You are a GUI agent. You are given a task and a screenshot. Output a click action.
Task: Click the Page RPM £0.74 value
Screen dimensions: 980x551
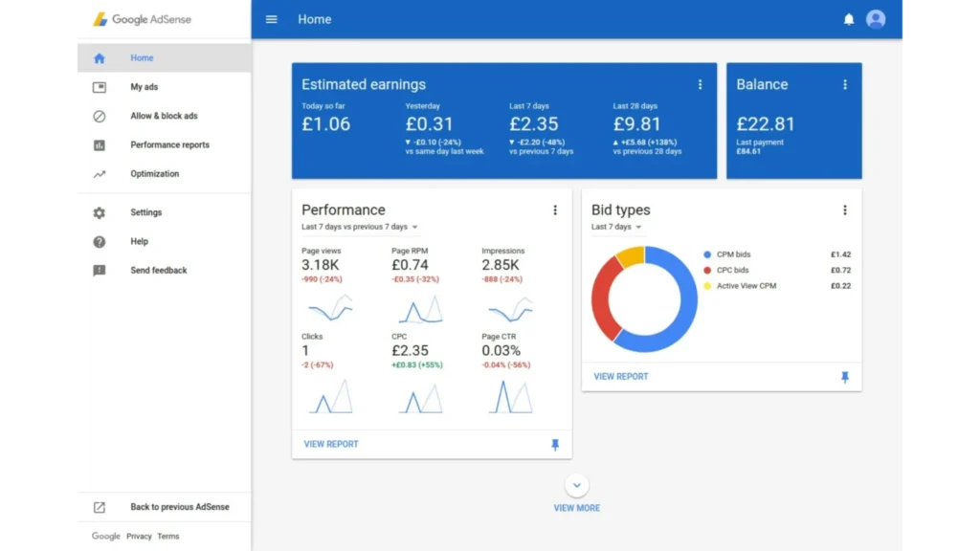point(410,265)
